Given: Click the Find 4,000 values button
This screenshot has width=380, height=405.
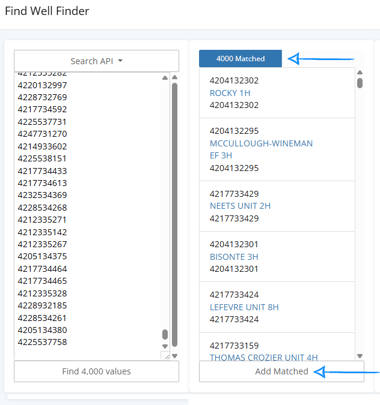Looking at the screenshot, I should click(x=96, y=371).
